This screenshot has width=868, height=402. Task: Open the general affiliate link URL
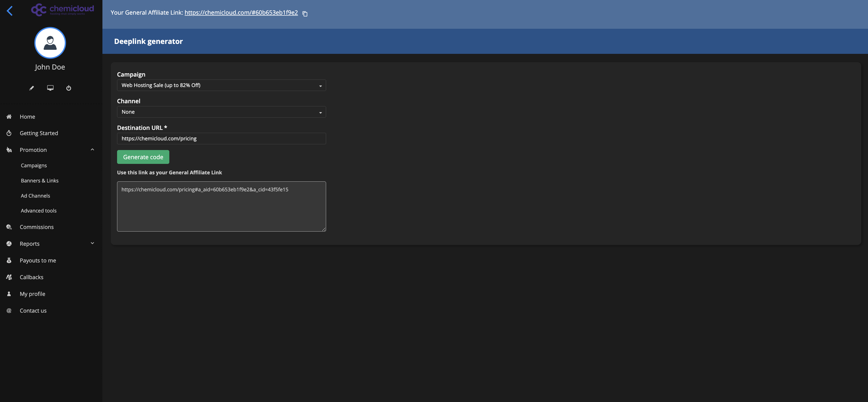click(241, 13)
